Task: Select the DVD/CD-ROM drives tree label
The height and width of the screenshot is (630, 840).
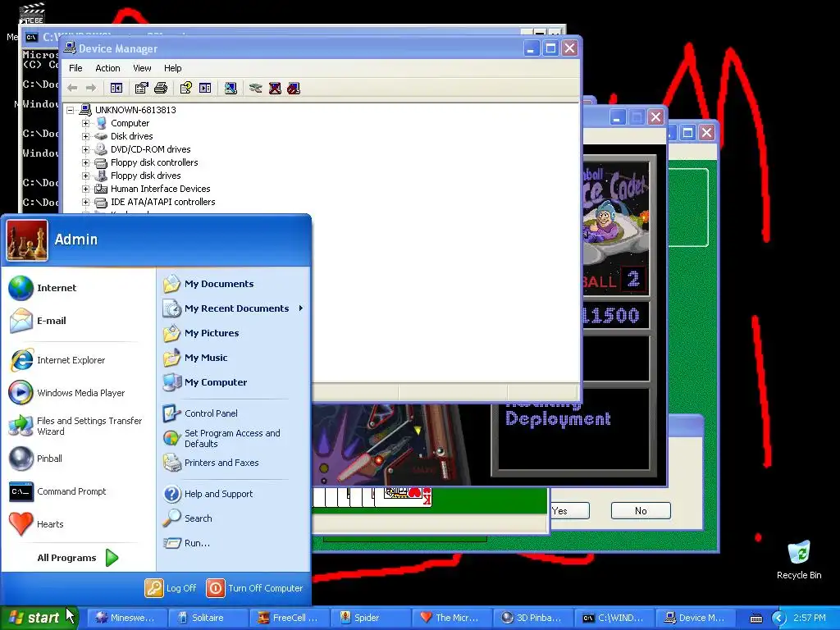Action: (151, 149)
